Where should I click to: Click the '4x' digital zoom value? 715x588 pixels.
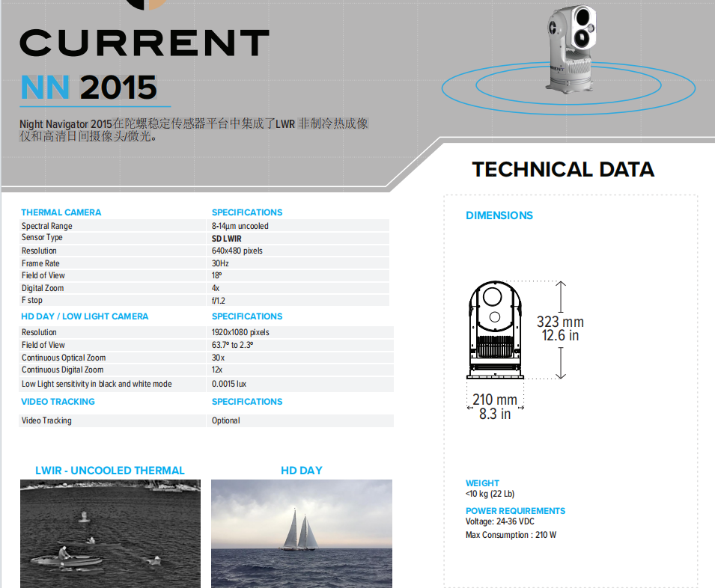tap(216, 288)
